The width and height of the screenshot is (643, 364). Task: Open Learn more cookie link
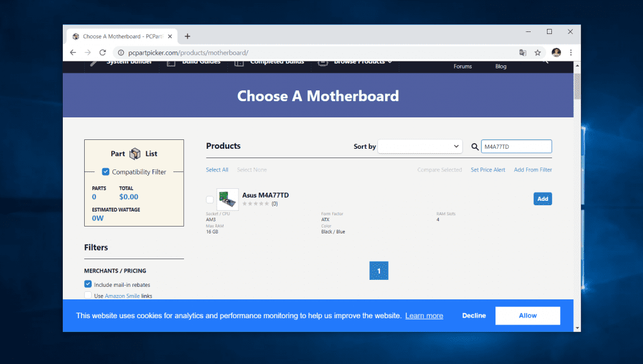tap(424, 316)
